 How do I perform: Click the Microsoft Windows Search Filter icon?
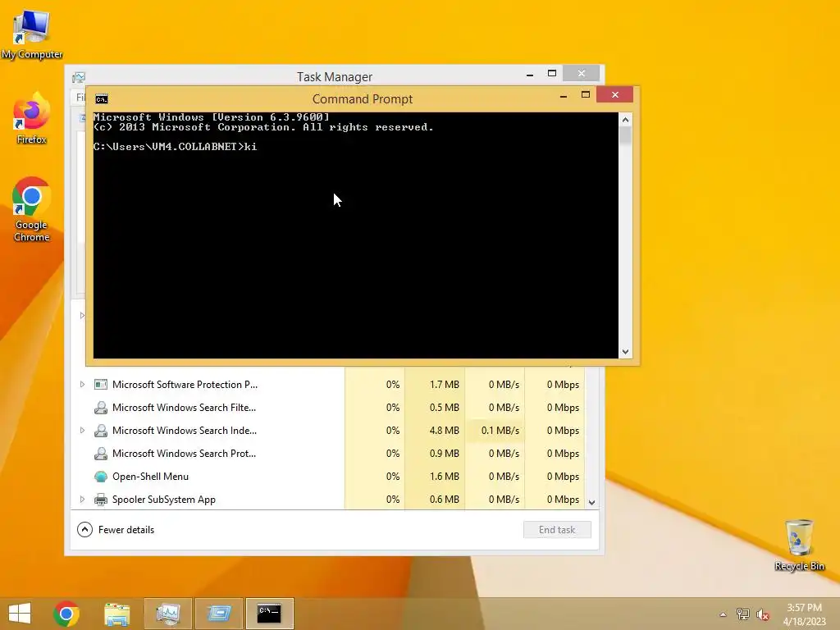tap(100, 408)
